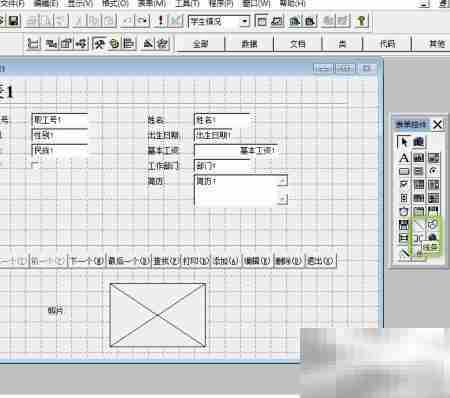The height and width of the screenshot is (398, 450).
Task: Select the Grid control tool
Action: [x=419, y=198]
